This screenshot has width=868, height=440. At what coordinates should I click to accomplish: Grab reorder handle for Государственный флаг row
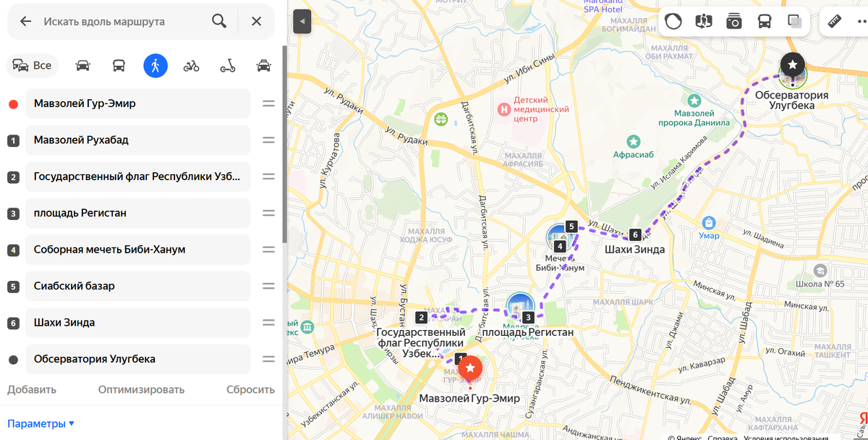coord(268,177)
